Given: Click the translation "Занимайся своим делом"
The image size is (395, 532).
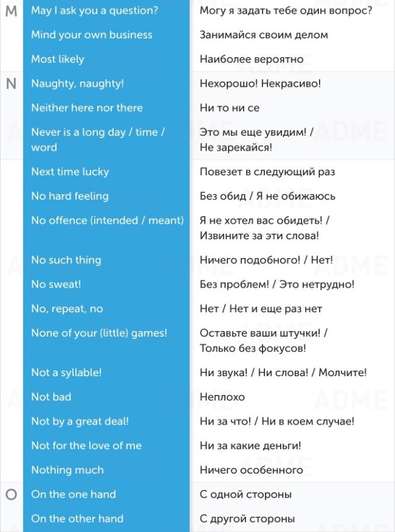Looking at the screenshot, I should click(264, 35).
